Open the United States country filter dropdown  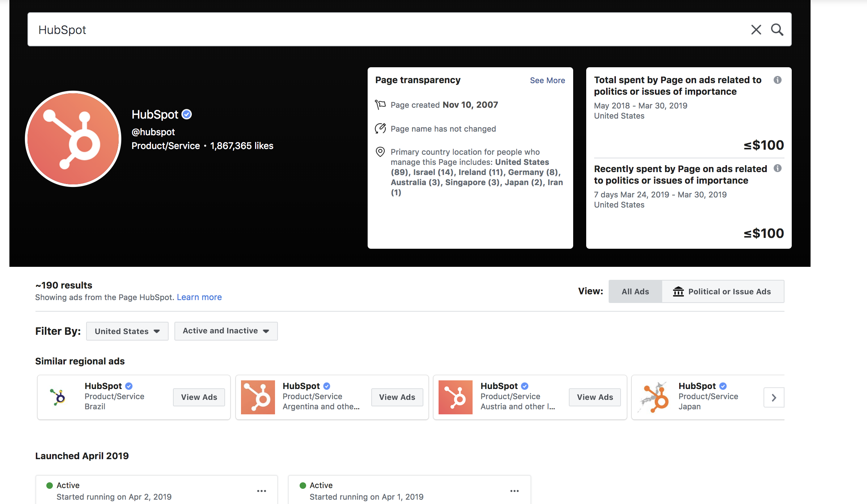pos(127,331)
